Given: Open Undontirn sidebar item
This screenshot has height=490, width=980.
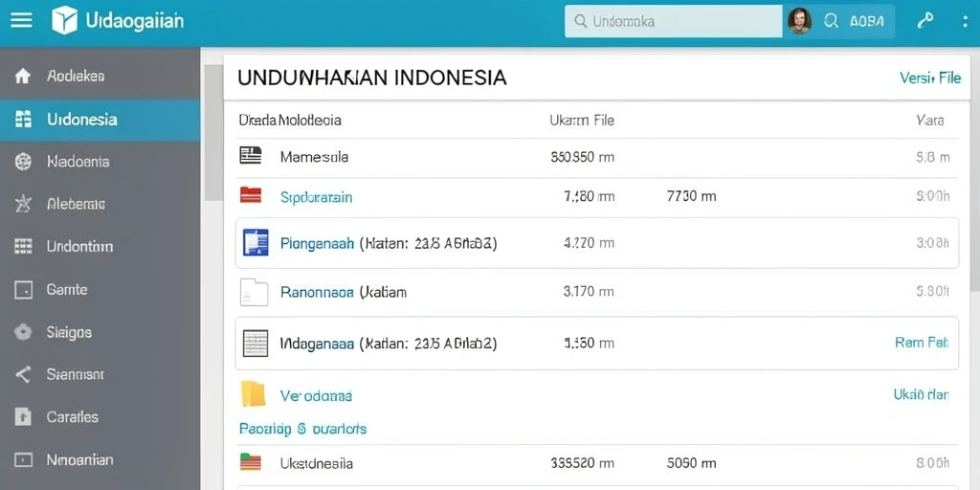Looking at the screenshot, I should click(x=100, y=246).
